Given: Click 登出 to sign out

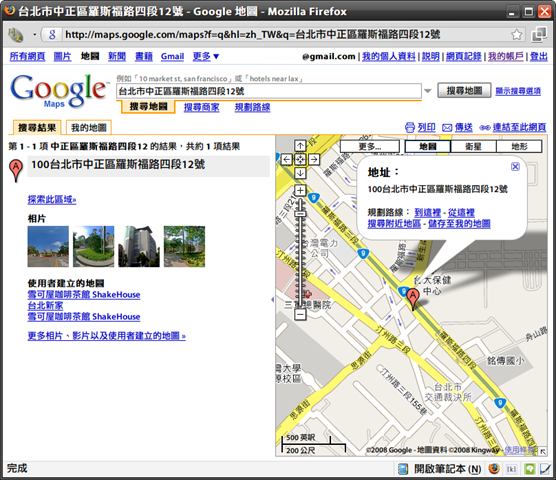Looking at the screenshot, I should [539, 56].
